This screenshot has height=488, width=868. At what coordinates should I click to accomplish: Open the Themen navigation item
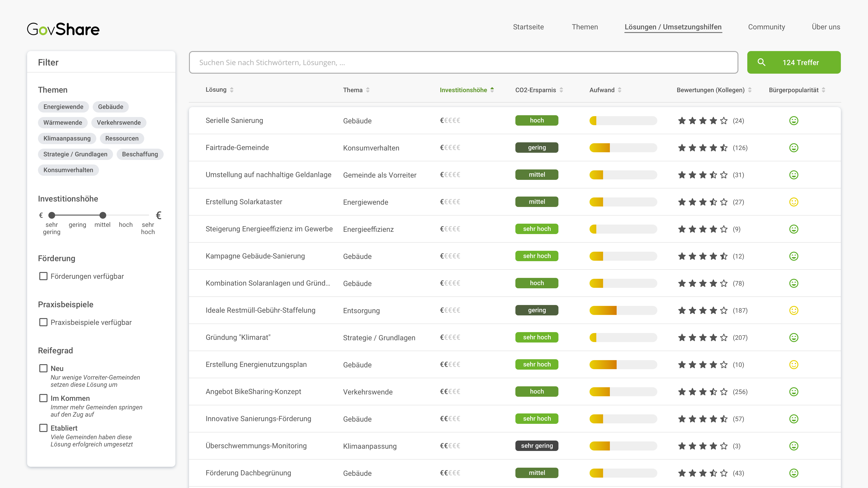pyautogui.click(x=585, y=27)
